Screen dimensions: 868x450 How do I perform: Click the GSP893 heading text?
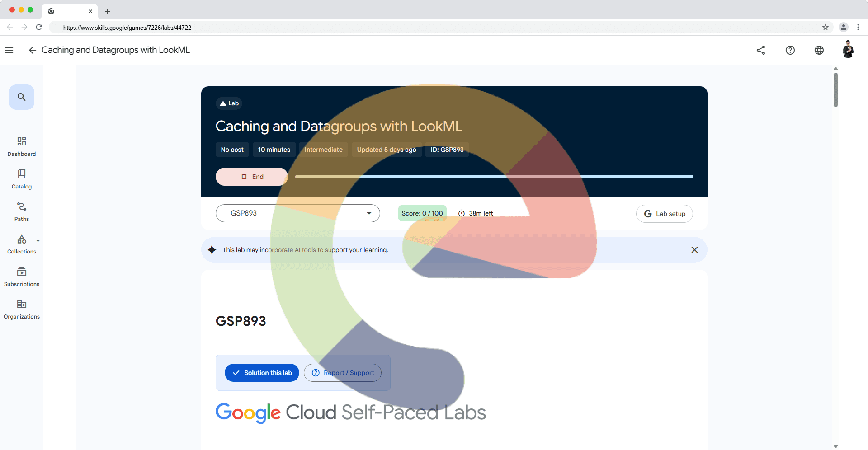click(x=241, y=321)
